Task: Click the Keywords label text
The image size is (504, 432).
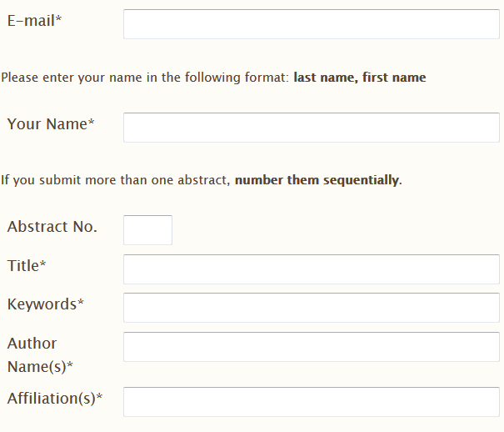Action: [46, 304]
